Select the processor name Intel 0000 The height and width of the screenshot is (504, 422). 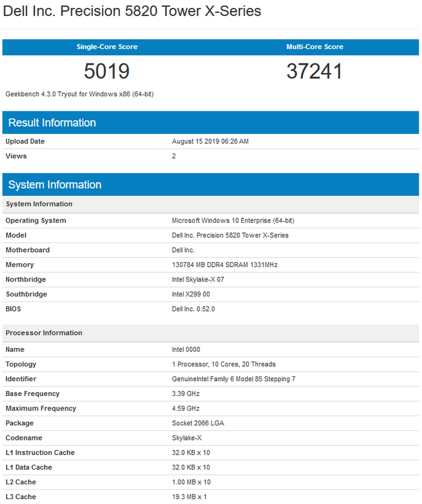[186, 349]
